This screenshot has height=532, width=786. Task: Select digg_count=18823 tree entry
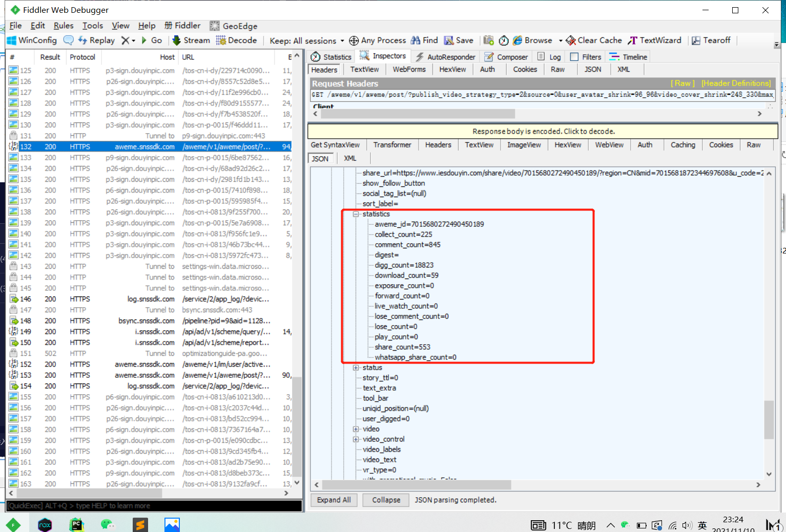404,265
